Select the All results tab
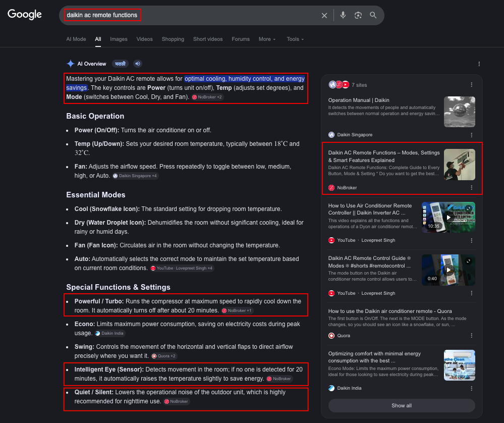 [98, 39]
